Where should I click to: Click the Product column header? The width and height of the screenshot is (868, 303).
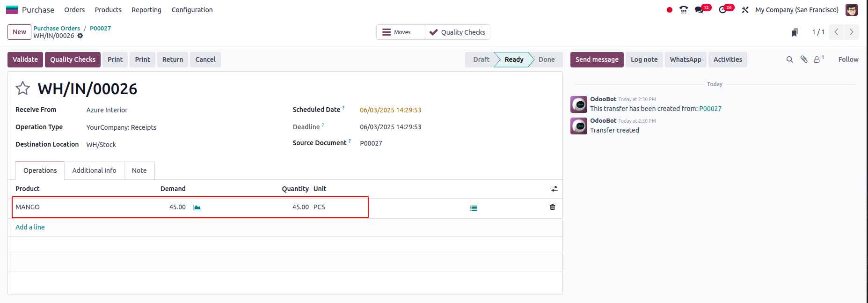28,189
